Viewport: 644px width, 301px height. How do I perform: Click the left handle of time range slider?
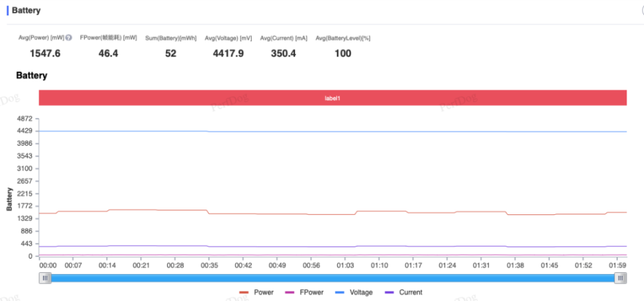[45, 278]
